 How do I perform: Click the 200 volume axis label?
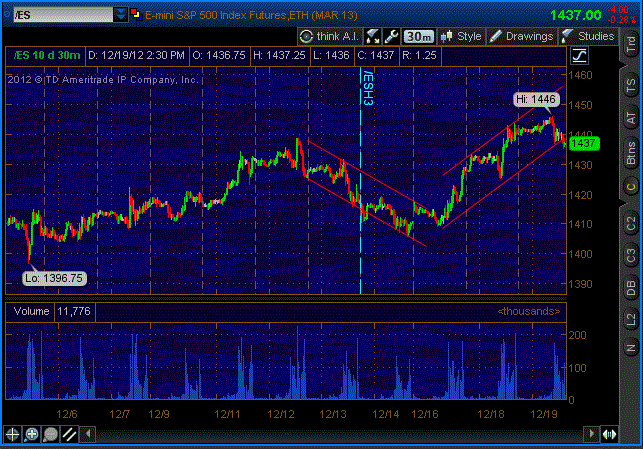[577, 335]
